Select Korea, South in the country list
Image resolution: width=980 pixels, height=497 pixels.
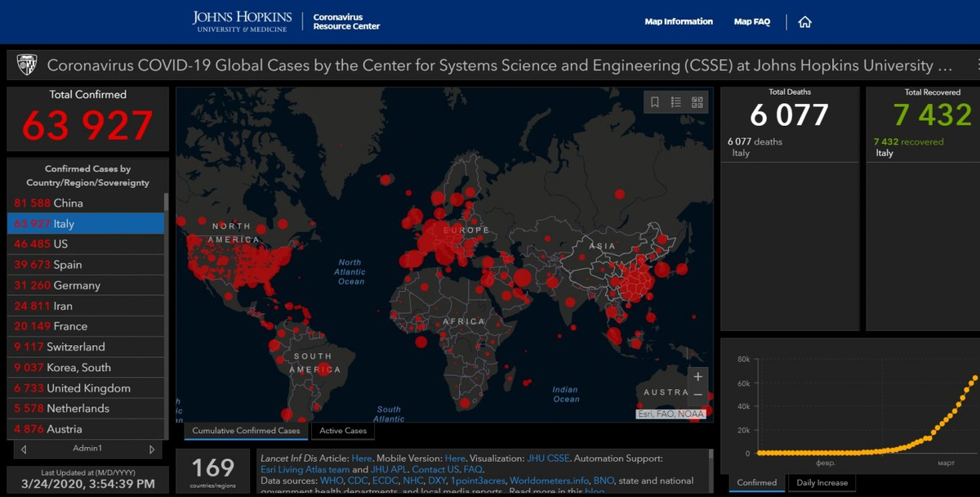coord(86,367)
